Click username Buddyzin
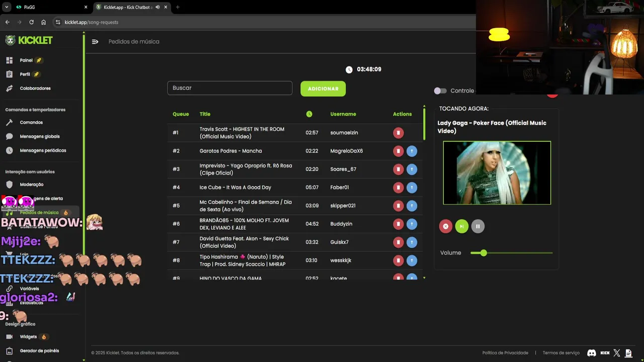The image size is (644, 362). (341, 224)
